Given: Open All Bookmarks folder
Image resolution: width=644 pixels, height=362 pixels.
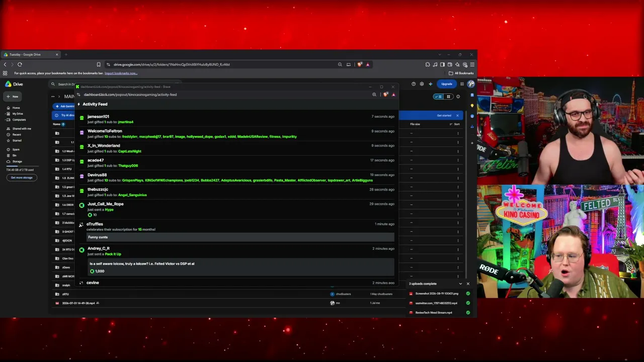Looking at the screenshot, I should click(x=461, y=73).
